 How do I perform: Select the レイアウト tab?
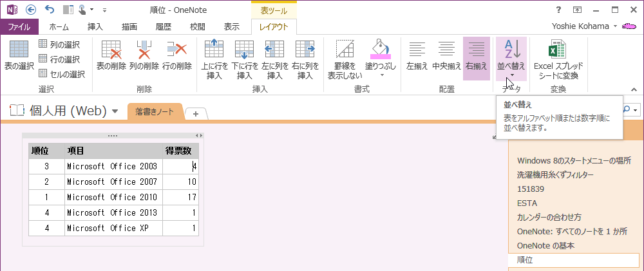point(274,27)
